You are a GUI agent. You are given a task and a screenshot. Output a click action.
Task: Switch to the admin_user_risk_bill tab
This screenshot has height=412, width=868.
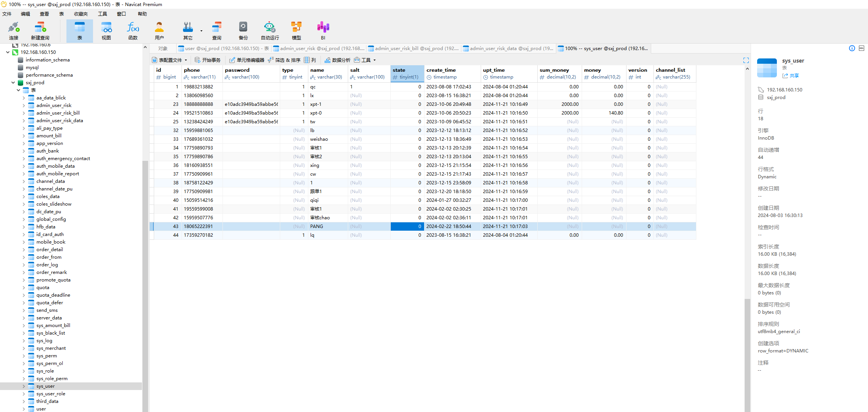tap(413, 49)
